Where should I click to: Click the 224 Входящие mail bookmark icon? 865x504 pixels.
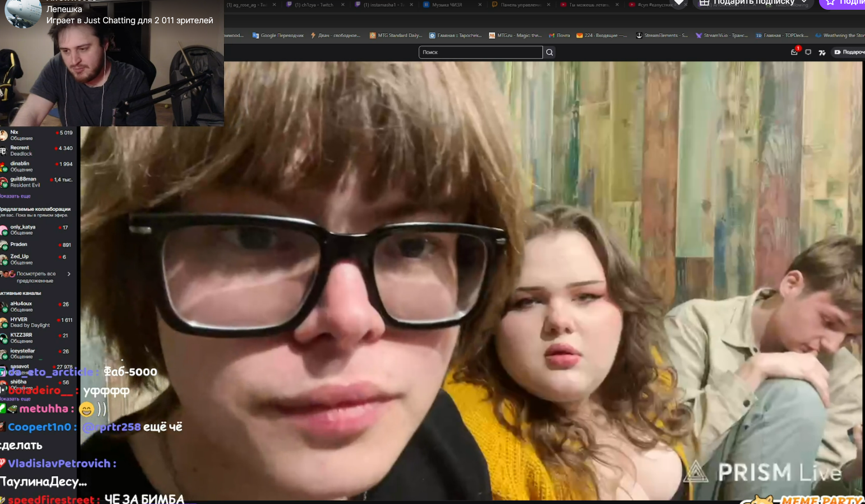[580, 35]
